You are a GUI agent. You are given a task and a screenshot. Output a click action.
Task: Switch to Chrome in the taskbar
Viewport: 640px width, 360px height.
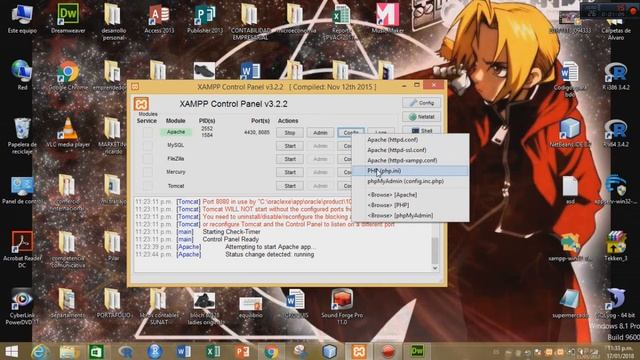[271, 351]
